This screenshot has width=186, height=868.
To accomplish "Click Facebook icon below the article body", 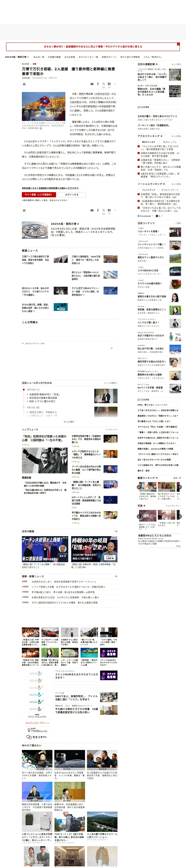I will click(98, 210).
